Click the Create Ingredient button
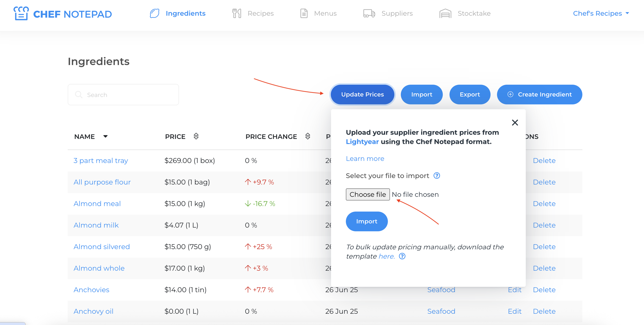The width and height of the screenshot is (644, 325). [539, 94]
